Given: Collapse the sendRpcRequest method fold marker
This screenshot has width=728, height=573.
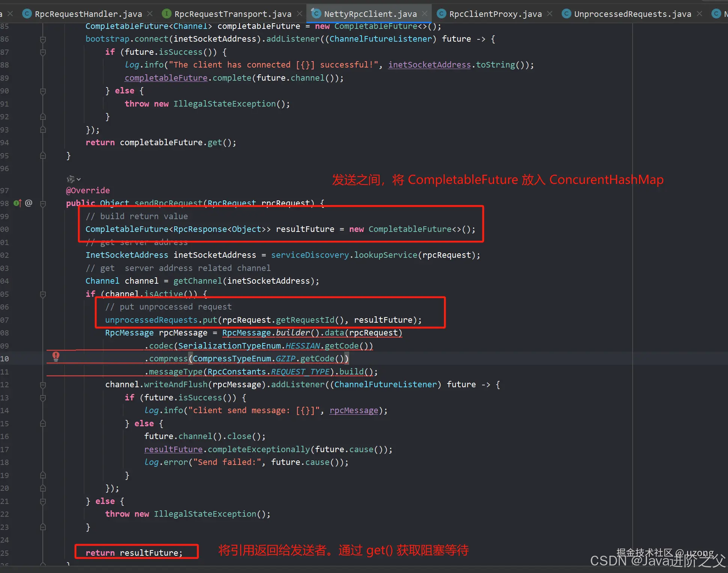Looking at the screenshot, I should pyautogui.click(x=43, y=204).
